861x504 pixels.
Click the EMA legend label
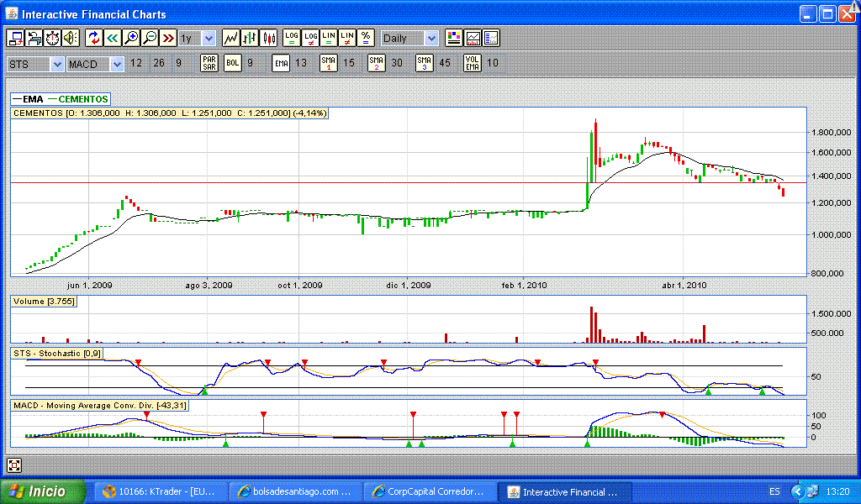(x=28, y=99)
